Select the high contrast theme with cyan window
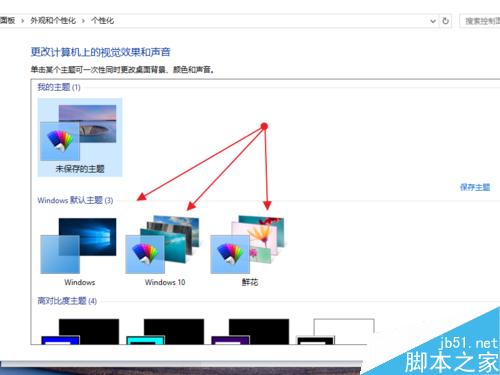 [x=165, y=331]
